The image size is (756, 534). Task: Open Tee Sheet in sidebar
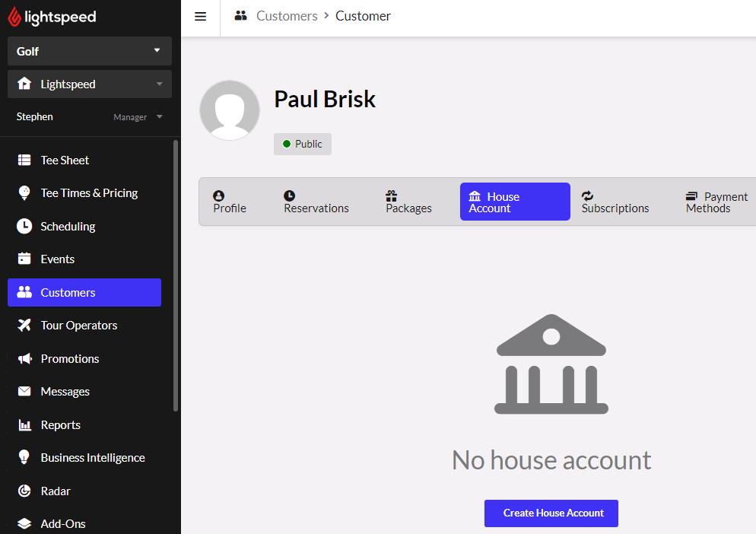[x=84, y=161]
